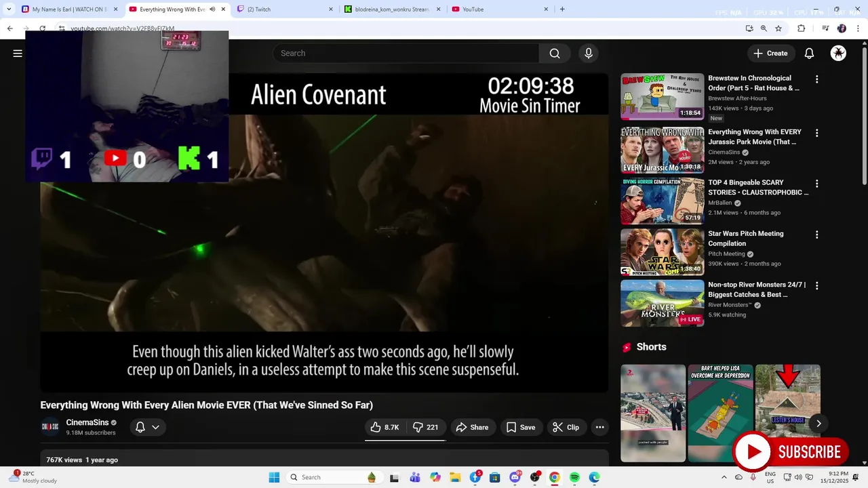Create a clip with the Clip button

[566, 427]
